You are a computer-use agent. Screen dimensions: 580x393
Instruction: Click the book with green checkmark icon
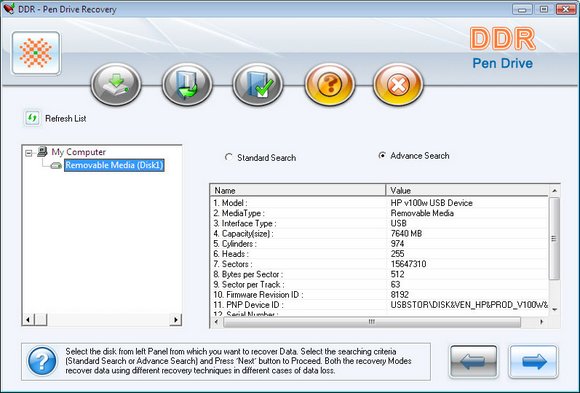pyautogui.click(x=258, y=84)
